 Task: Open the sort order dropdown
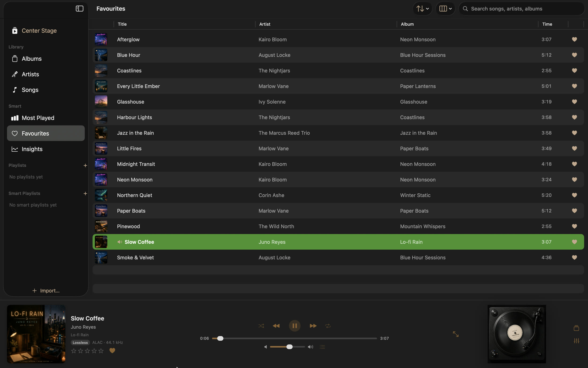423,9
